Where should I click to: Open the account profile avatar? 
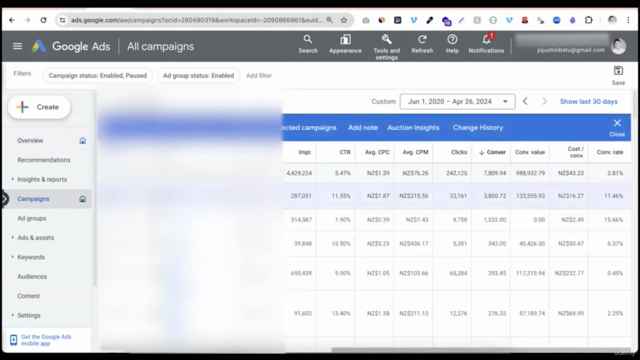click(618, 46)
